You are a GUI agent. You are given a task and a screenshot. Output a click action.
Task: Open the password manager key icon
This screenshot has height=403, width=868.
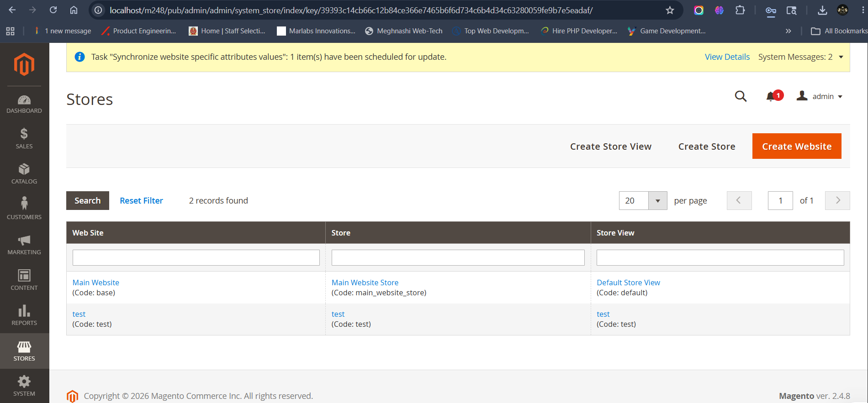(x=771, y=10)
